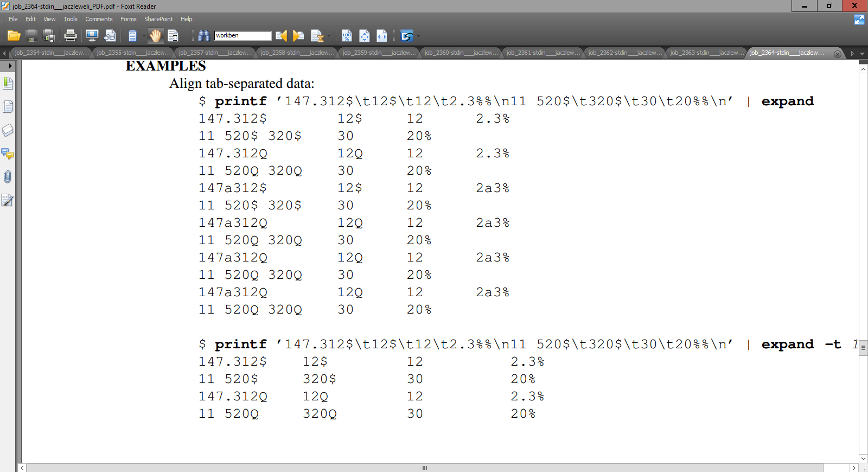The image size is (868, 472).
Task: Click the binoculars Find icon
Action: [203, 36]
